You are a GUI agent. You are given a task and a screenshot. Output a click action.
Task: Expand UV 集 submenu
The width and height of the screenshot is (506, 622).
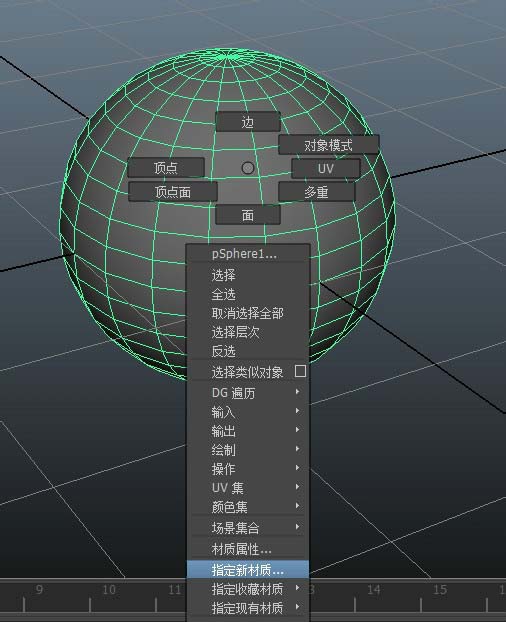(x=248, y=488)
